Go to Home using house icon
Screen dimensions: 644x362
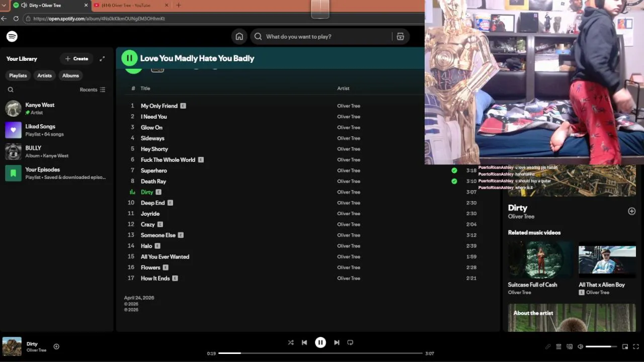(x=239, y=36)
